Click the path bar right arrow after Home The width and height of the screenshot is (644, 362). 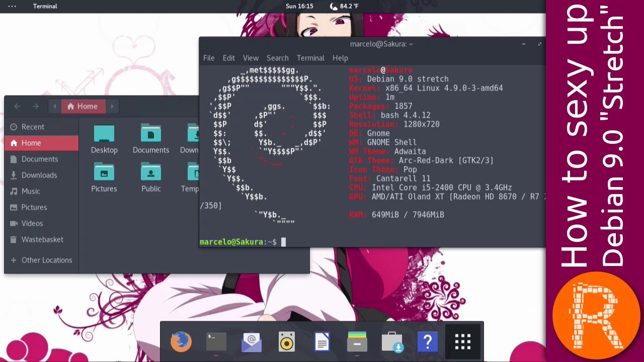point(112,106)
